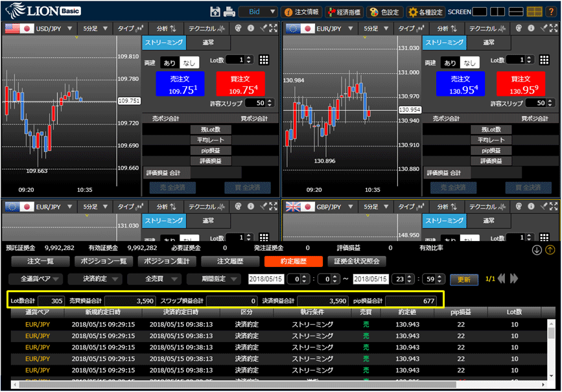The image size is (562, 392).
Task: Click the info icon in GBP/JPY panel
Action: (x=531, y=207)
